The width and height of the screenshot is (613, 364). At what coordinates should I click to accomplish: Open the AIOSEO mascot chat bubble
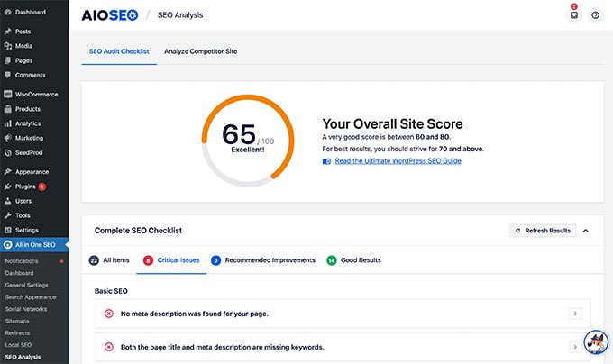(595, 343)
